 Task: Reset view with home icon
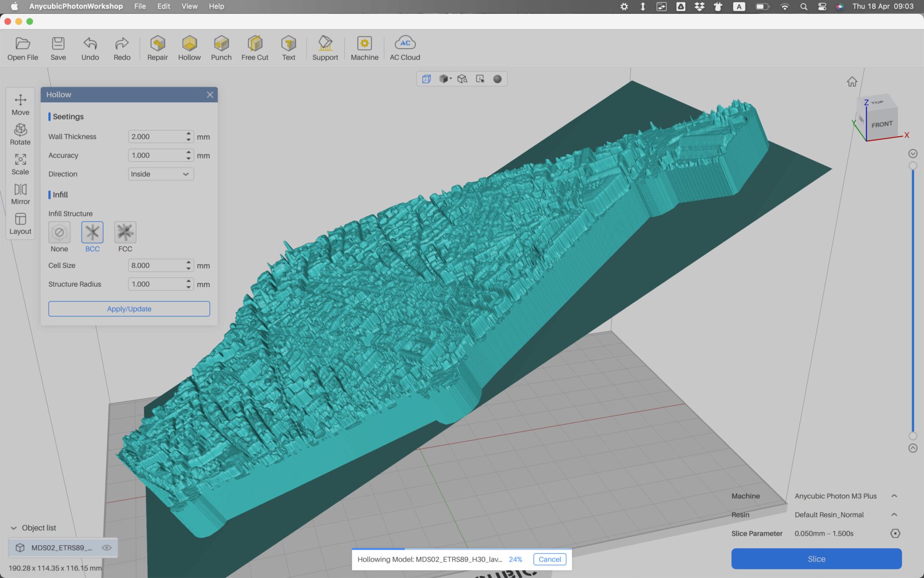coord(852,82)
